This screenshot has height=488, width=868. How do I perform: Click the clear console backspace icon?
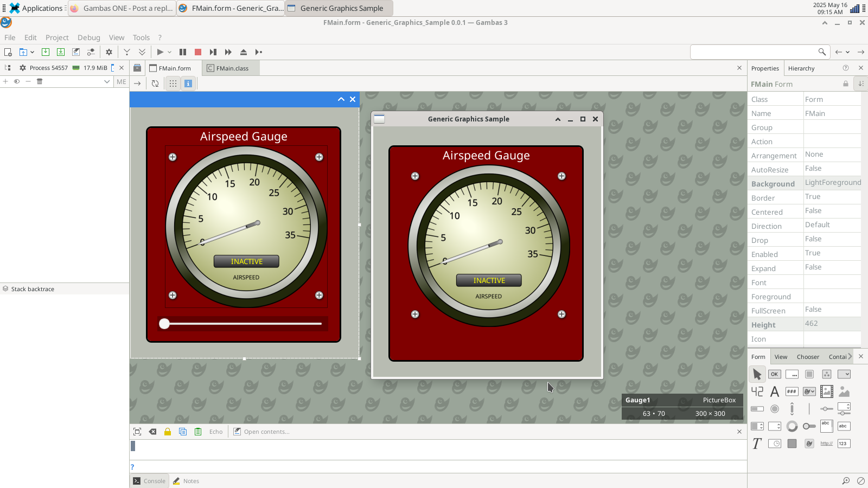pyautogui.click(x=152, y=432)
